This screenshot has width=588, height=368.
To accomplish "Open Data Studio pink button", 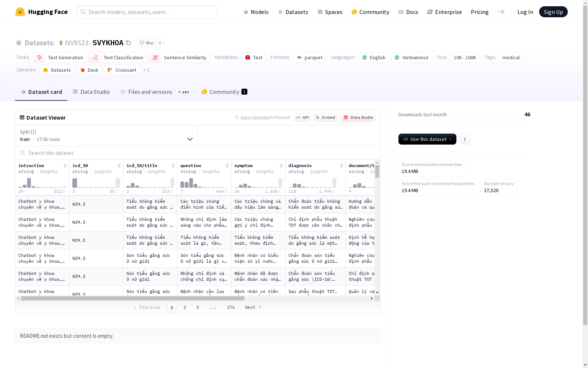I will tap(358, 117).
